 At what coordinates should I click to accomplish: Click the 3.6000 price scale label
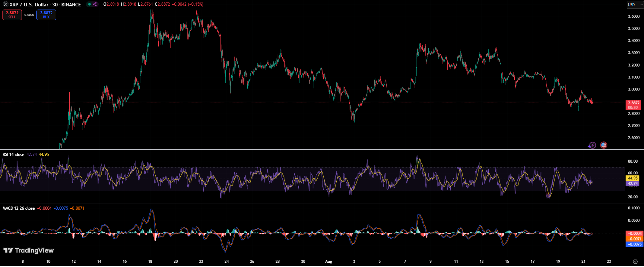click(x=634, y=16)
